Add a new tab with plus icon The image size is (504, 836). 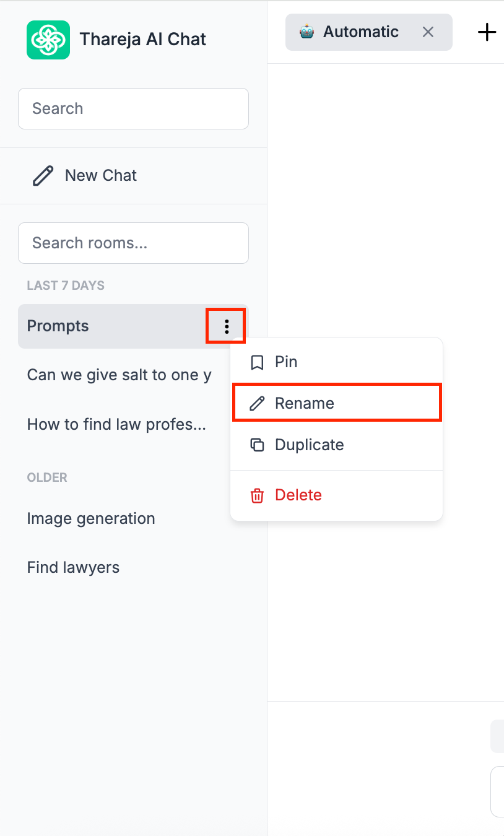click(487, 32)
